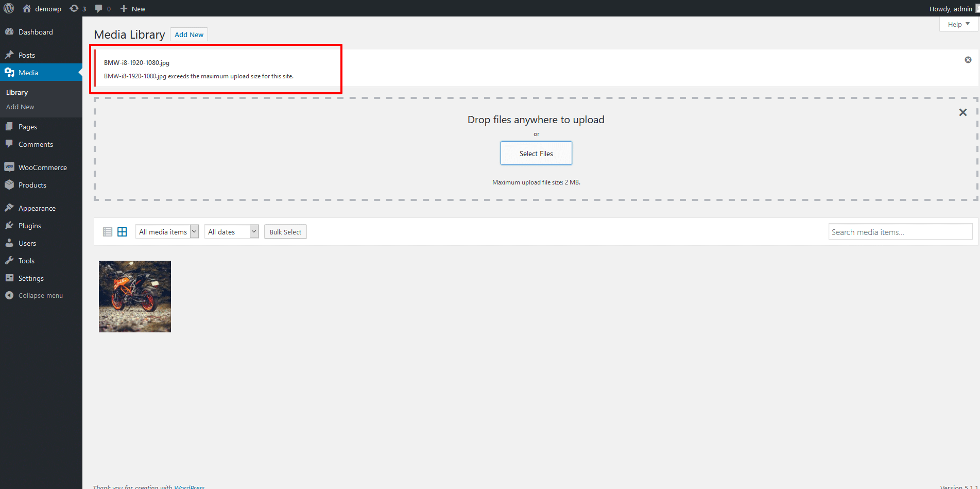Image resolution: width=980 pixels, height=489 pixels.
Task: Click the Maximum upload file size: 2 MB text
Action: click(536, 182)
